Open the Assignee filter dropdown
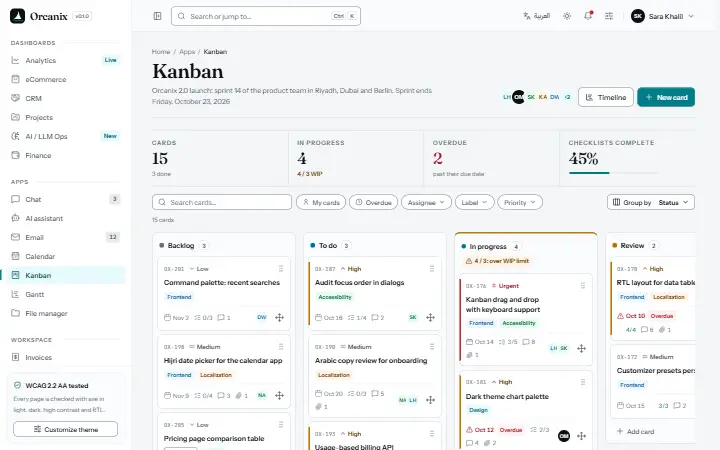Image resolution: width=720 pixels, height=450 pixels. pos(426,202)
